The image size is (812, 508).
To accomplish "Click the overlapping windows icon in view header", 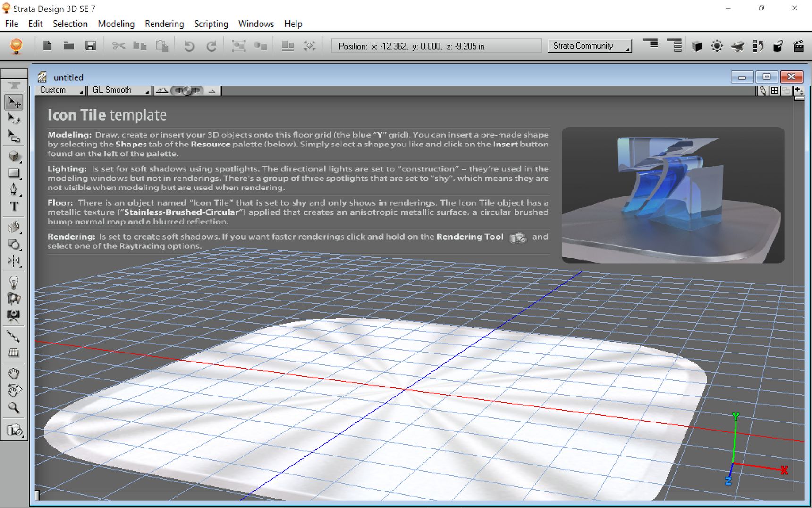I will coord(786,91).
